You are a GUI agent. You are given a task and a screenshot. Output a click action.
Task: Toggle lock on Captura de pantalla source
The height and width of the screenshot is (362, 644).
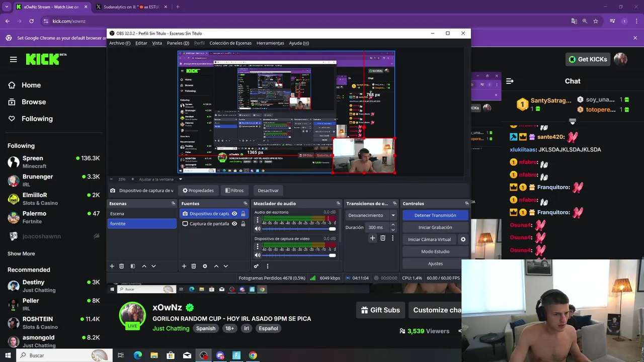tap(243, 224)
